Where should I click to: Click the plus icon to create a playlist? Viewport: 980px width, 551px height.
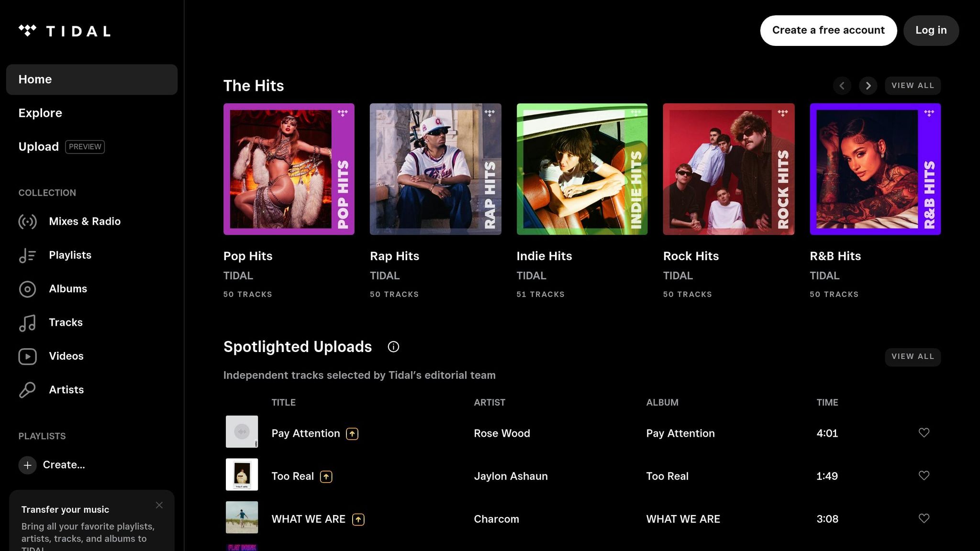pos(27,464)
